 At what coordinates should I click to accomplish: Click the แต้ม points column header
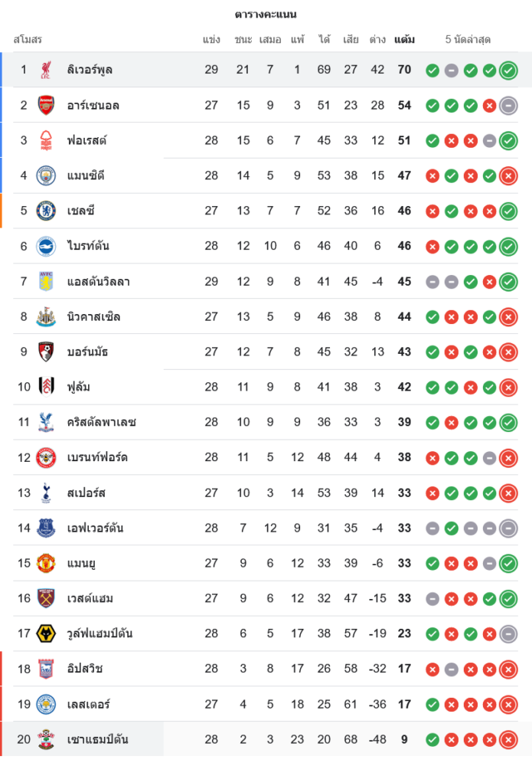pos(404,39)
